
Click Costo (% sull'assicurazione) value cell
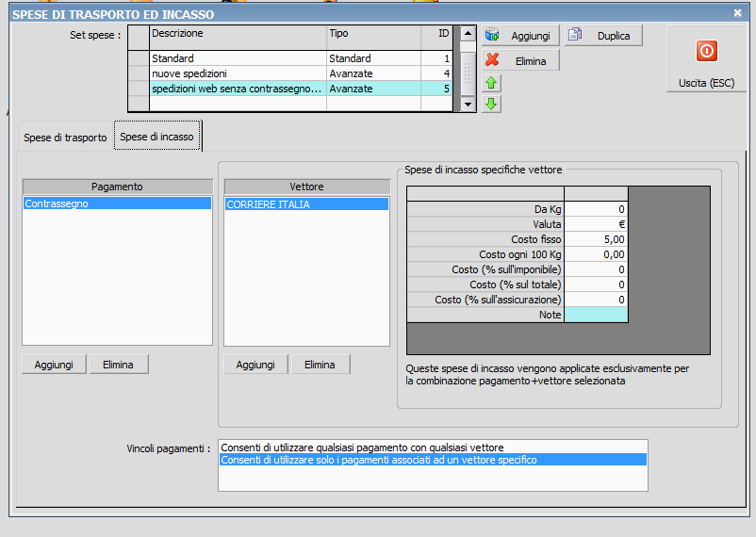click(x=596, y=300)
